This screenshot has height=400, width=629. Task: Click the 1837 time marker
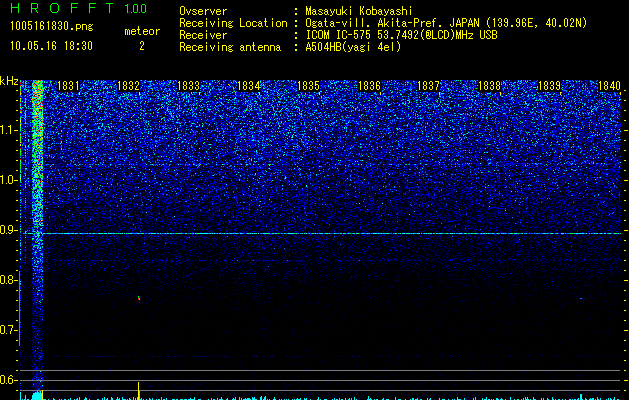coord(429,86)
